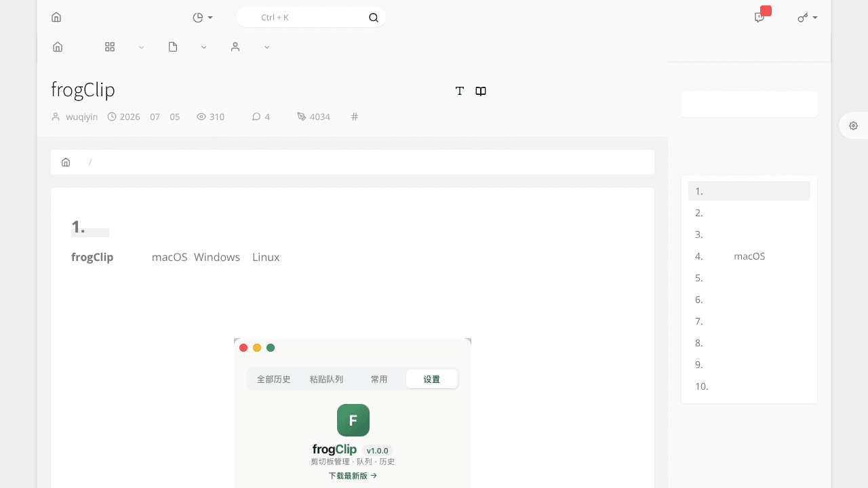Focus the Ctrl + K search field
Image resolution: width=868 pixels, height=488 pixels.
[x=311, y=18]
